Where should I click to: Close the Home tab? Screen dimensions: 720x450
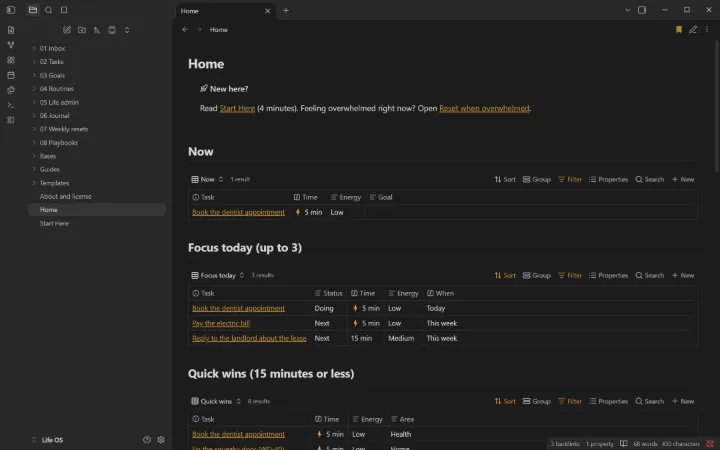point(268,11)
